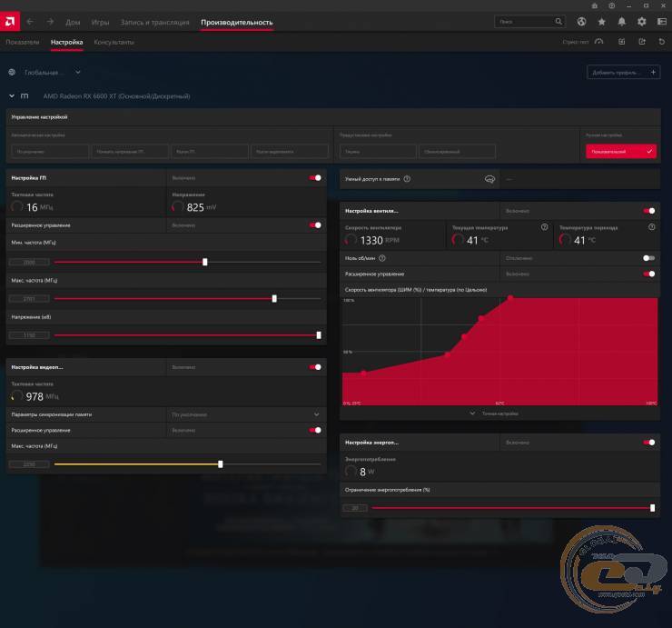Toggle fan Расширенное управление switch
The width and height of the screenshot is (672, 628).
(x=649, y=274)
